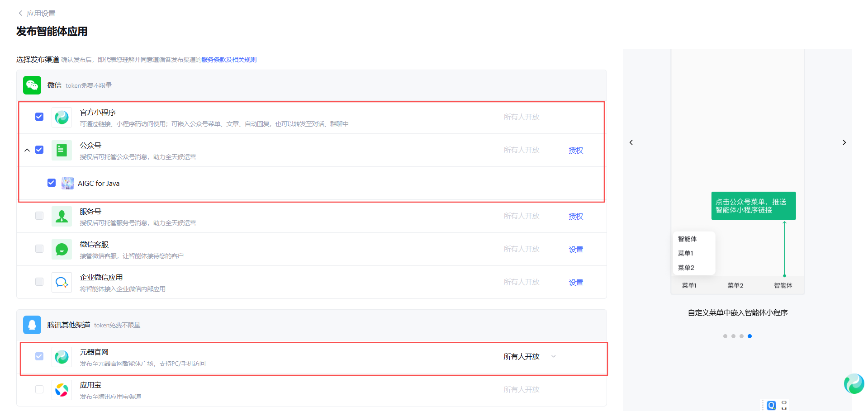
Task: Go to previous preview slide
Action: 631,142
